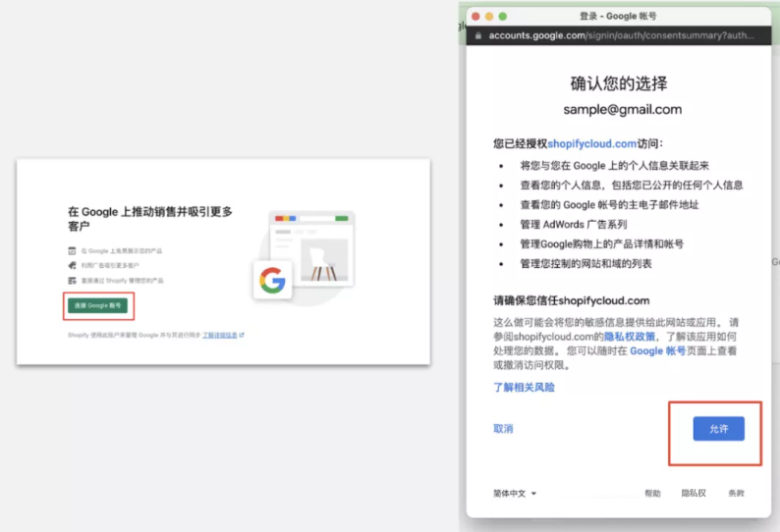Click the 条款 footer link
This screenshot has height=532, width=780.
click(x=736, y=493)
